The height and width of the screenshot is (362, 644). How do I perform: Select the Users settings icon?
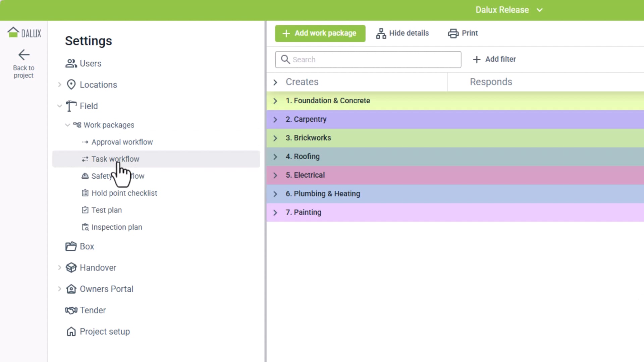pos(71,63)
